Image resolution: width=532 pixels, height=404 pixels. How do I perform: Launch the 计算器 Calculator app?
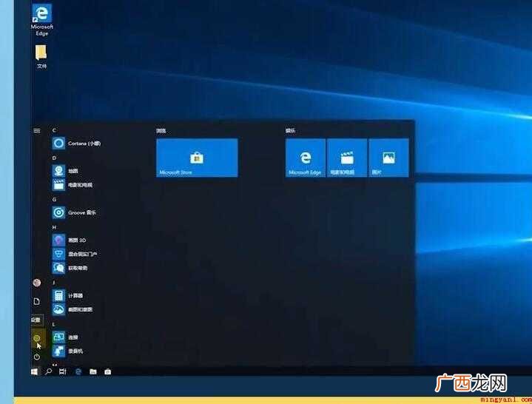pyautogui.click(x=67, y=296)
